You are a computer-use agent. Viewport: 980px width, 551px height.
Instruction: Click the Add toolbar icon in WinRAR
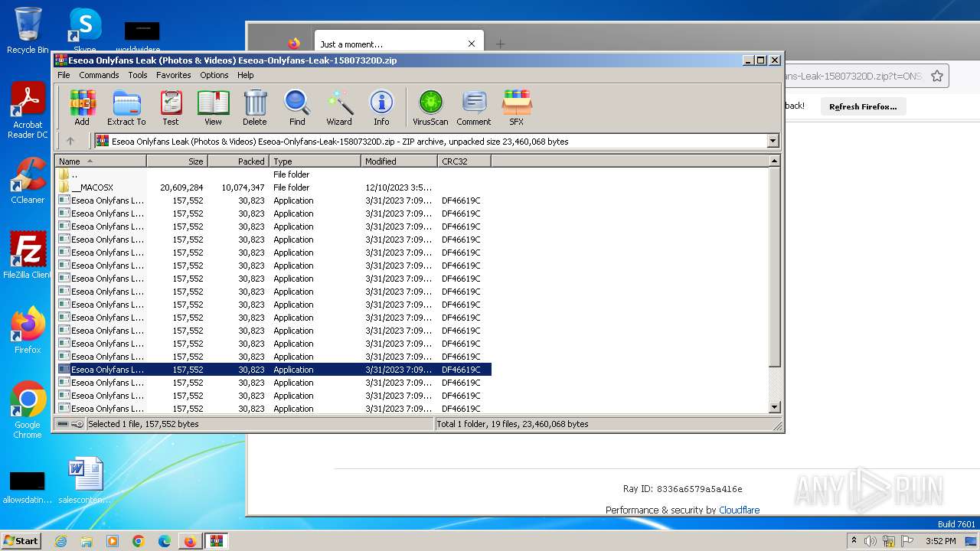(x=82, y=107)
